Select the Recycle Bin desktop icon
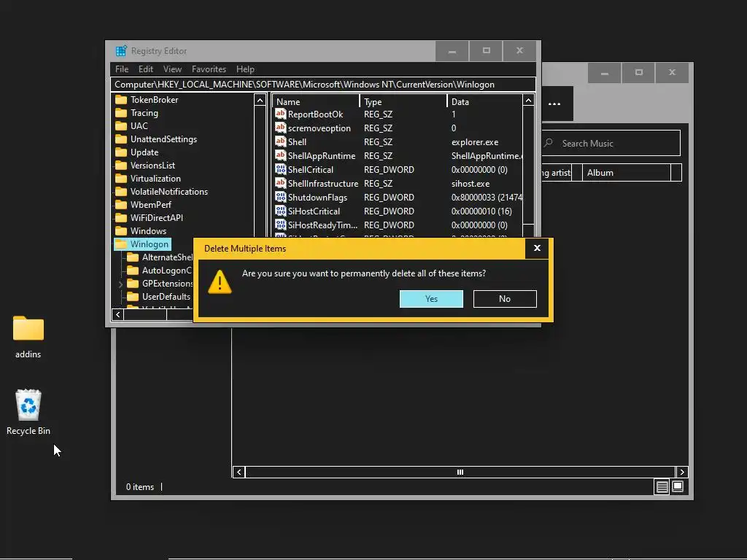Screen dimensions: 747x560 point(28,413)
